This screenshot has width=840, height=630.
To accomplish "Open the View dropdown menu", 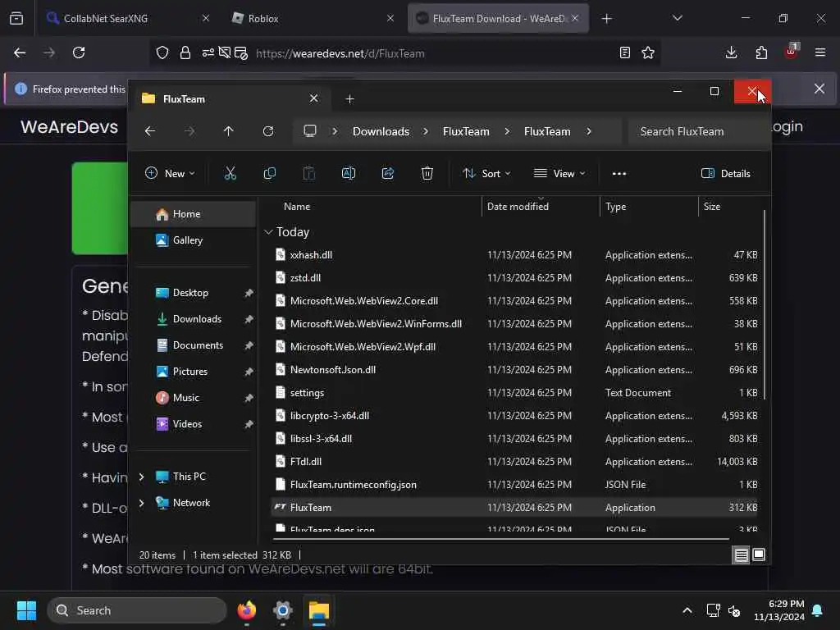I will tap(559, 174).
